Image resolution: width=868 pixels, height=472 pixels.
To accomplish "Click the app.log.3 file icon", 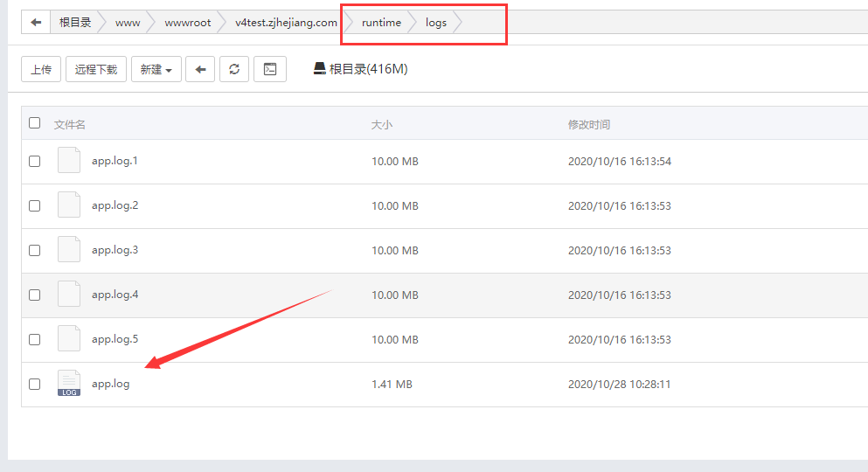I will pos(69,250).
